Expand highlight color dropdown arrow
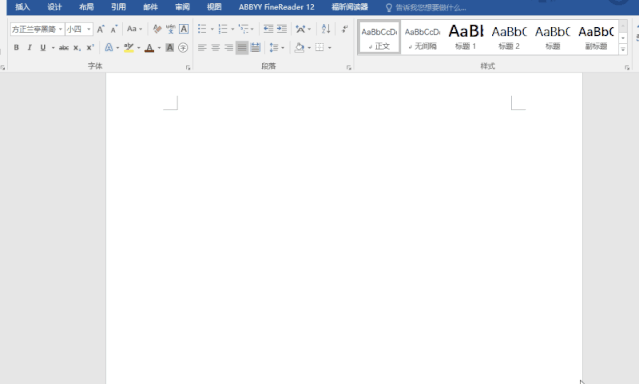The width and height of the screenshot is (639, 384). tap(139, 48)
